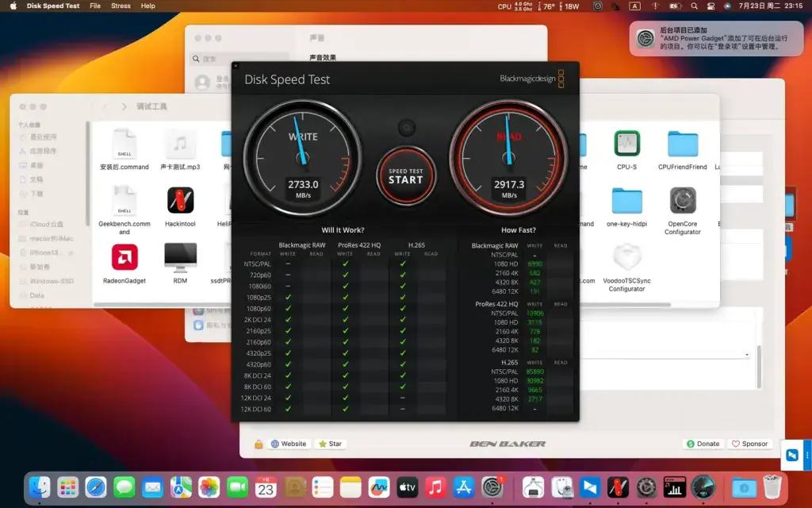Open the one-key-hidpi folder
The width and height of the screenshot is (812, 508).
point(626,207)
